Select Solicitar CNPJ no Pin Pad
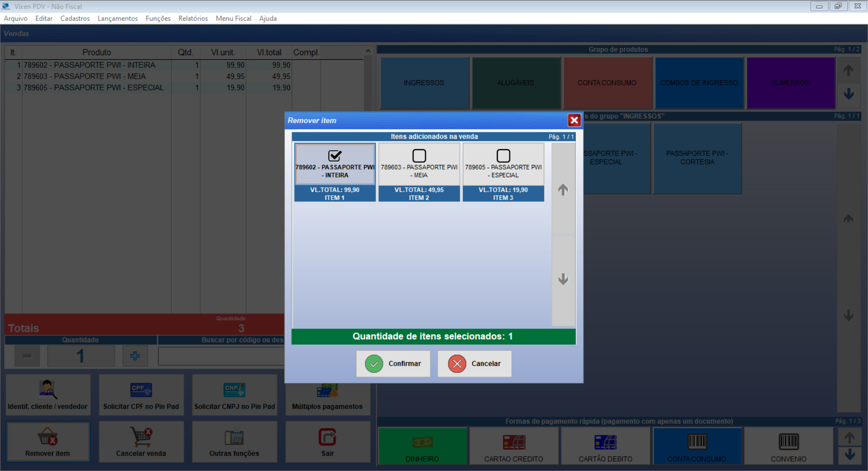Screen dimensions: 868x471 (234, 395)
